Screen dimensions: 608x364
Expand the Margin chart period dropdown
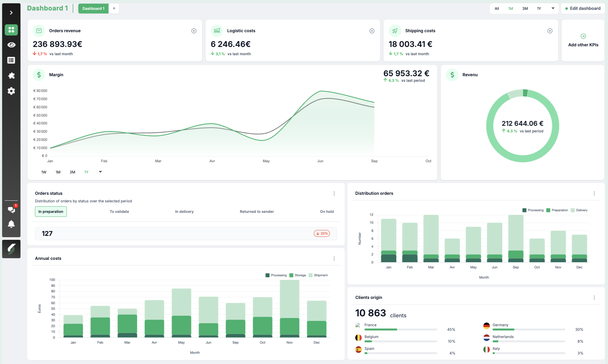[x=101, y=172]
